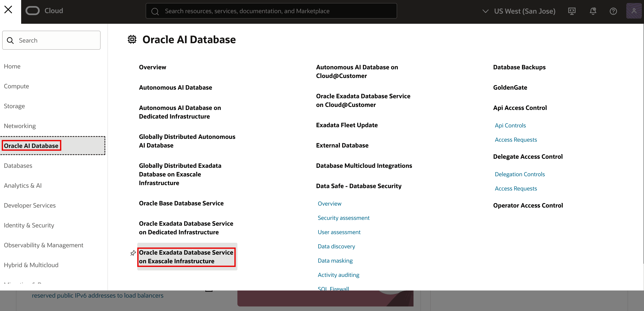Select Networking category
The height and width of the screenshot is (311, 644).
[20, 126]
